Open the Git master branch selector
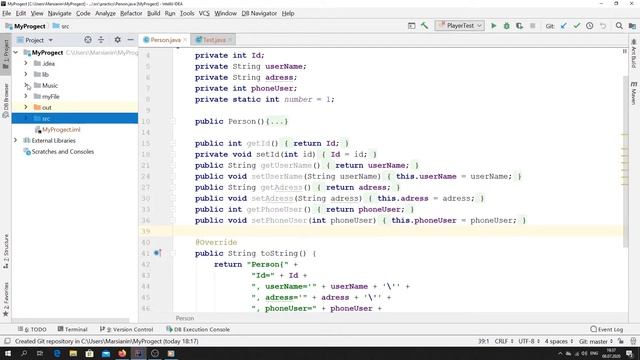Viewport: 640px width, 360px height. point(596,341)
